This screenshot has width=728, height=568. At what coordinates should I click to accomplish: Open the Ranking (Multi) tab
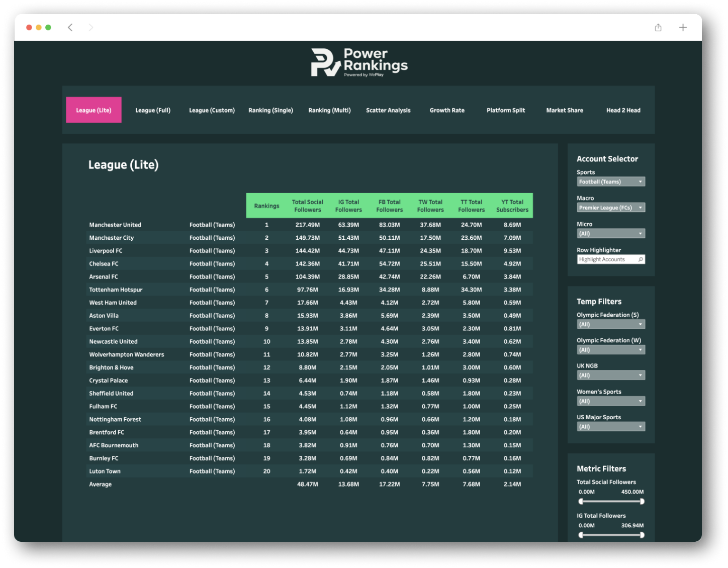(329, 110)
